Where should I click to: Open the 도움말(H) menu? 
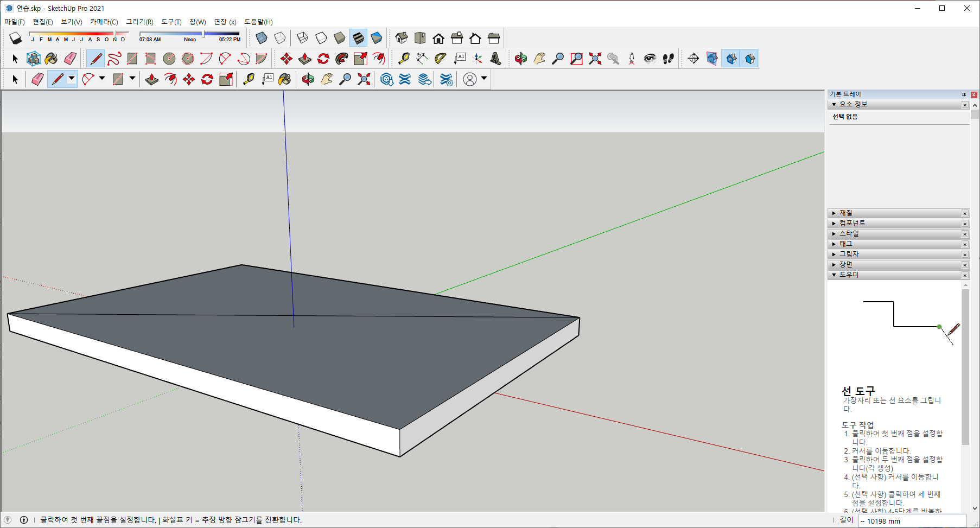[x=258, y=22]
